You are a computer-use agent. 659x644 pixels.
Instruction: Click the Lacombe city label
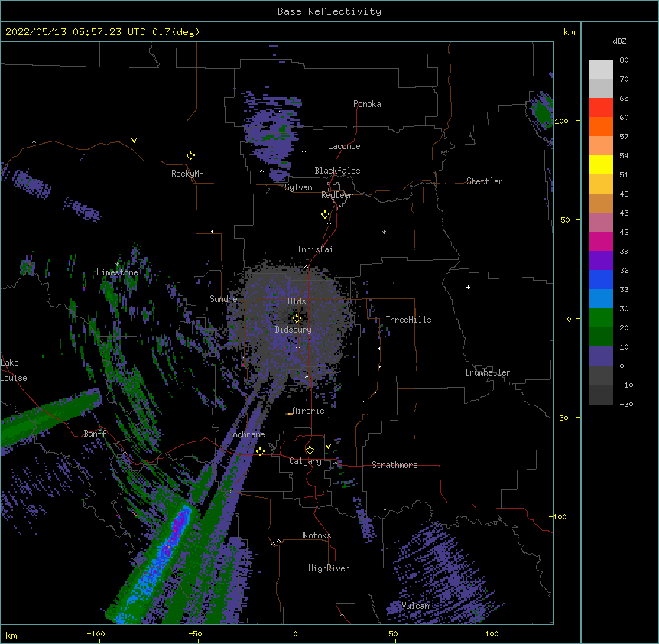pyautogui.click(x=344, y=146)
